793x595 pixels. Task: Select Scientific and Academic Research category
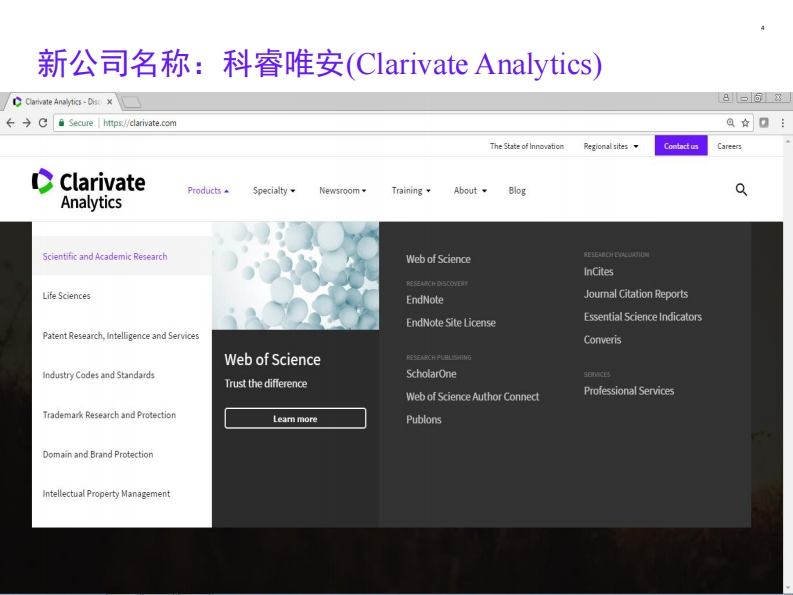[x=122, y=257]
